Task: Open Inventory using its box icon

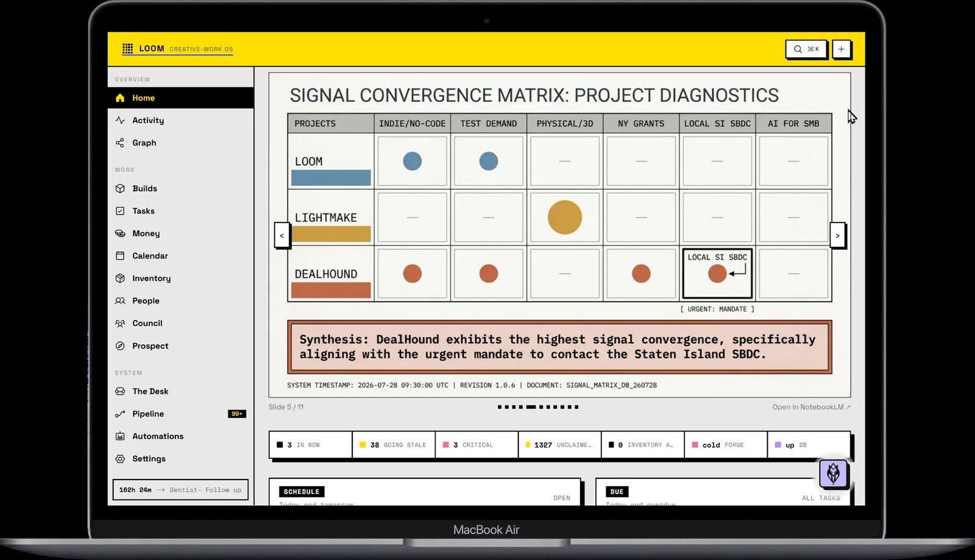Action: point(120,278)
